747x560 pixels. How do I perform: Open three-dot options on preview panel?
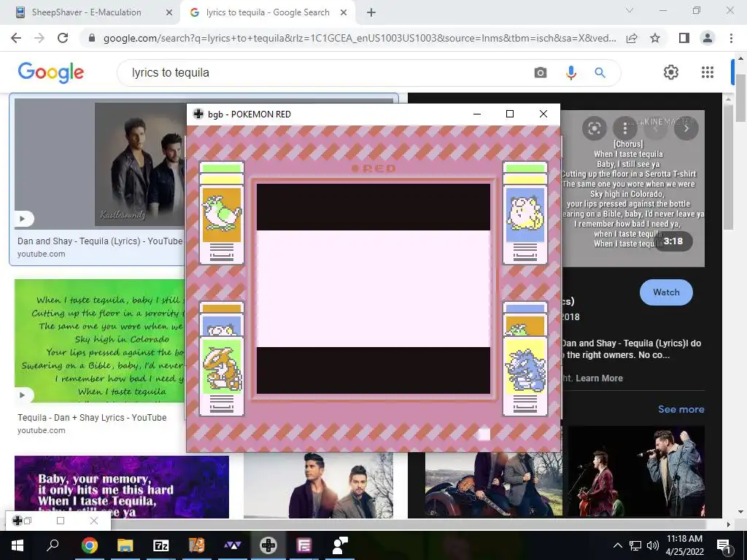[625, 128]
